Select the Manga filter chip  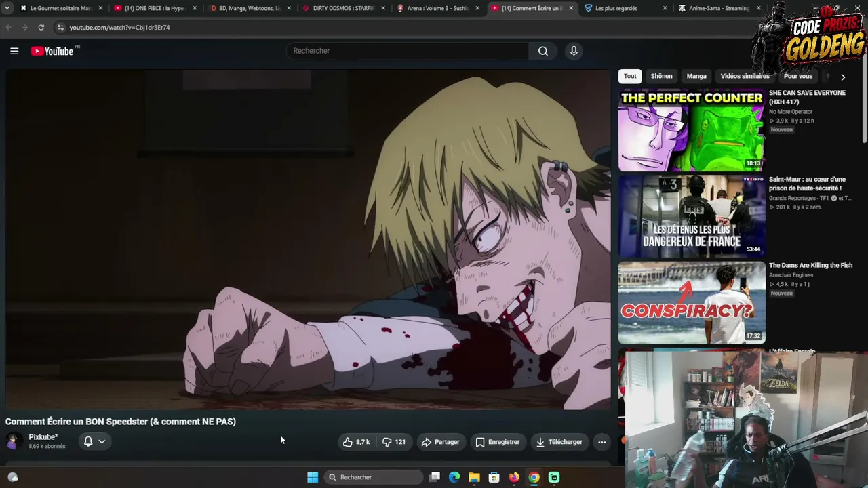696,76
